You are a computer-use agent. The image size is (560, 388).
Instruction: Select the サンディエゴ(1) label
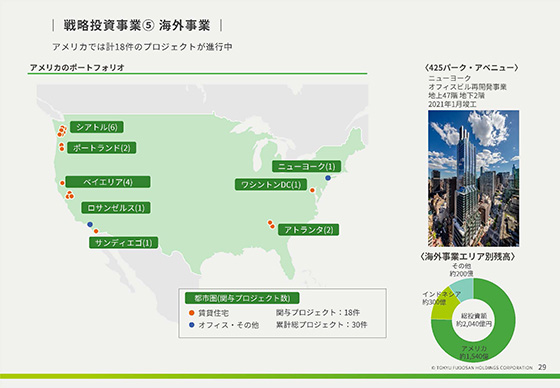[x=124, y=243]
